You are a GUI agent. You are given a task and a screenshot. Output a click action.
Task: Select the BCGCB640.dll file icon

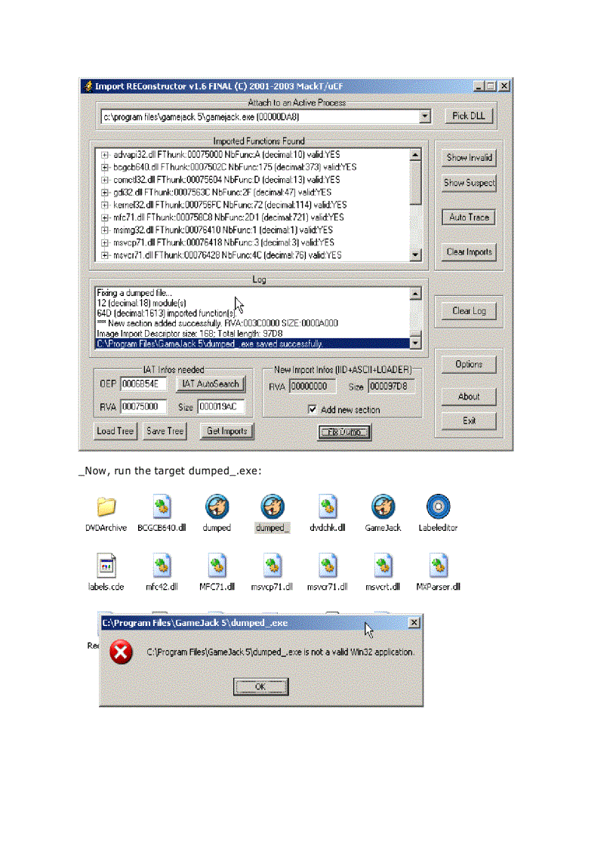pyautogui.click(x=162, y=506)
